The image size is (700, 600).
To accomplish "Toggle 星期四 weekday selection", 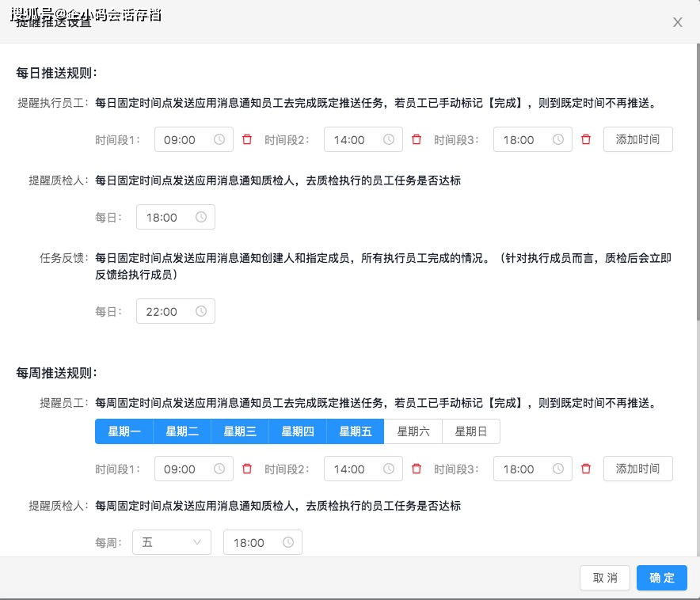I will 298,431.
